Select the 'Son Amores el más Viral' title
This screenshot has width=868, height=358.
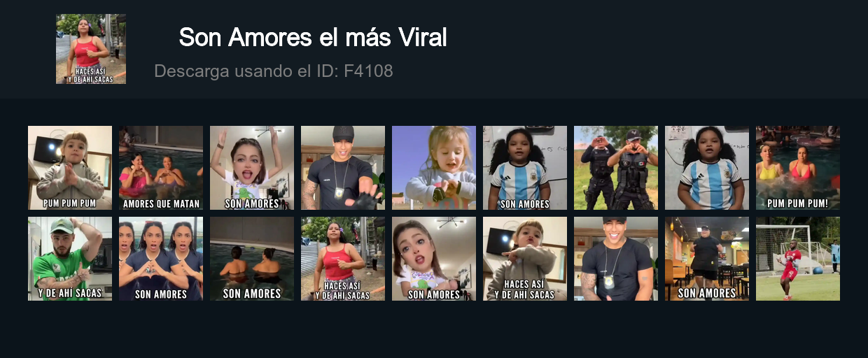(312, 37)
